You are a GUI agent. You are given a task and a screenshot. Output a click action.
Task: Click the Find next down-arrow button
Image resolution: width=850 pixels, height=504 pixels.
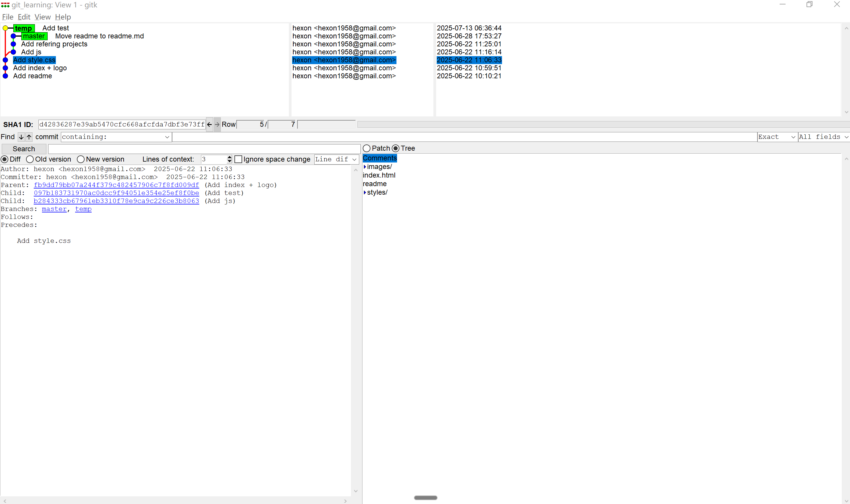tap(21, 137)
